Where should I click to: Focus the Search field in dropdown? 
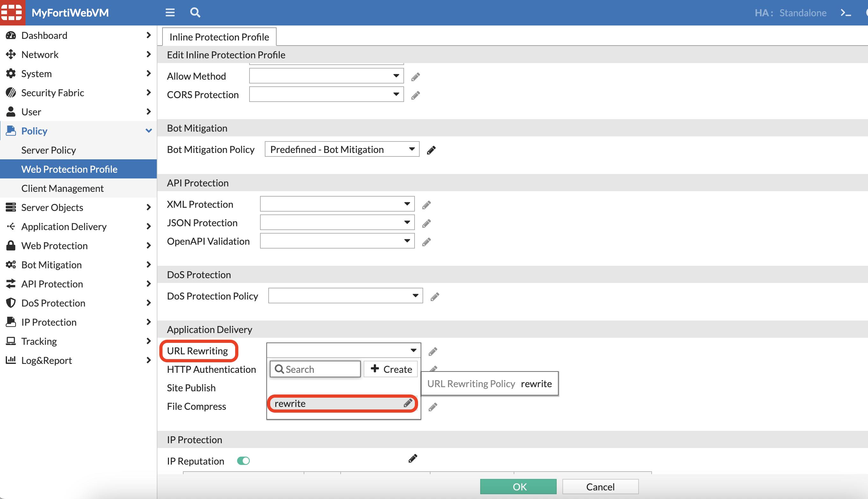[x=315, y=369]
